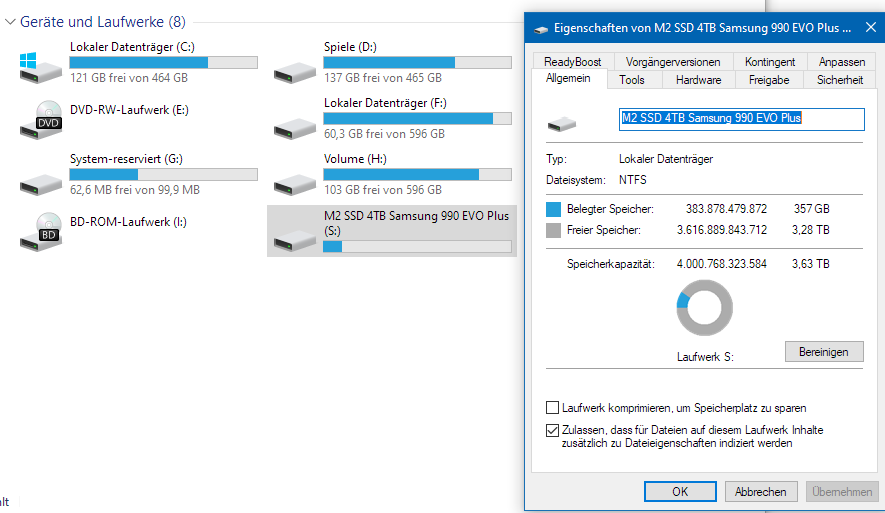Select the System-reserviert (G:) drive icon
This screenshot has height=513, width=885.
(41, 185)
